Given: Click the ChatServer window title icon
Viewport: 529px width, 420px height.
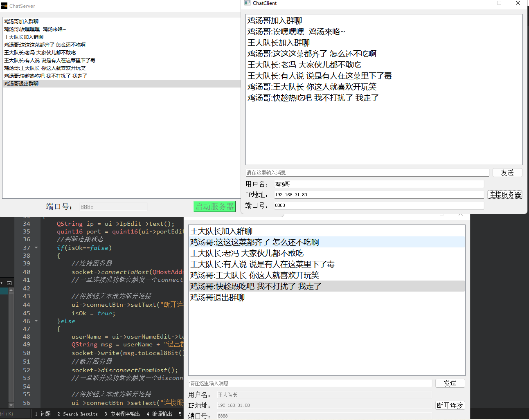Looking at the screenshot, I should pos(4,6).
